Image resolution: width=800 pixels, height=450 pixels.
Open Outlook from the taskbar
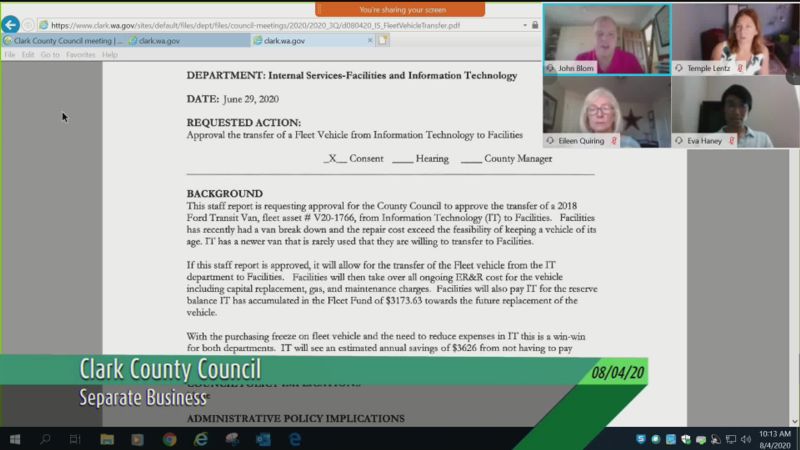pyautogui.click(x=263, y=439)
